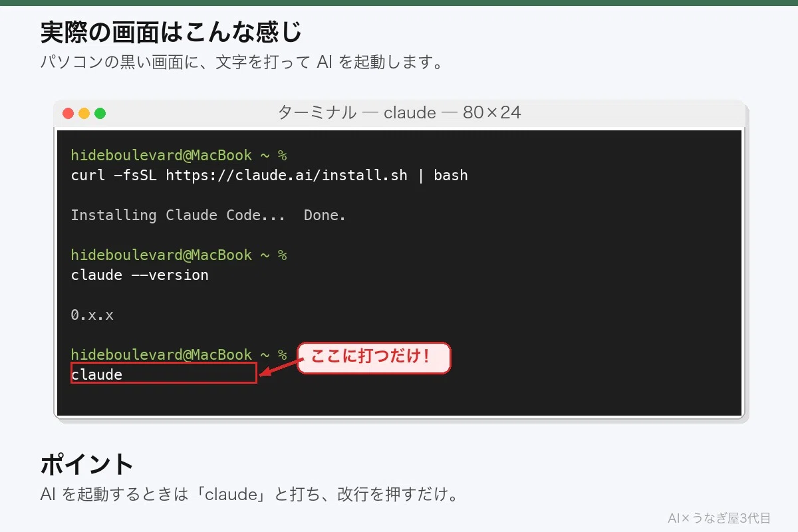Click the 'claude --version' command line
798x532 pixels.
point(140,275)
